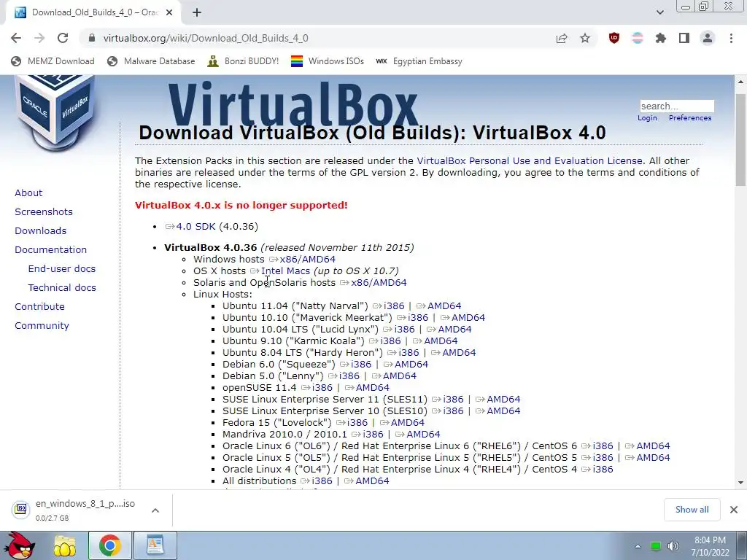747x560 pixels.
Task: Open the Preferences link
Action: click(x=690, y=117)
